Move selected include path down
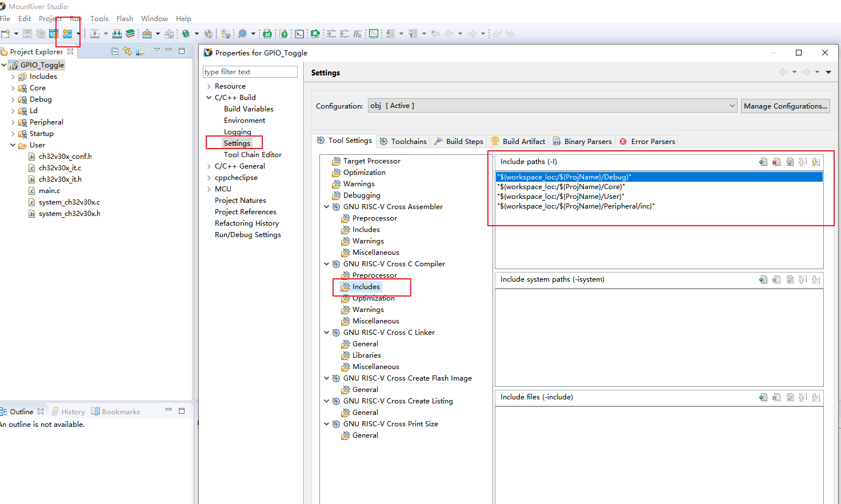 pos(816,162)
